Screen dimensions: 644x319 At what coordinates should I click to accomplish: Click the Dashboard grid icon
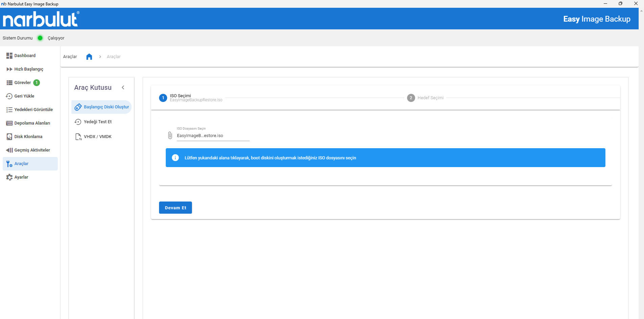[9, 56]
